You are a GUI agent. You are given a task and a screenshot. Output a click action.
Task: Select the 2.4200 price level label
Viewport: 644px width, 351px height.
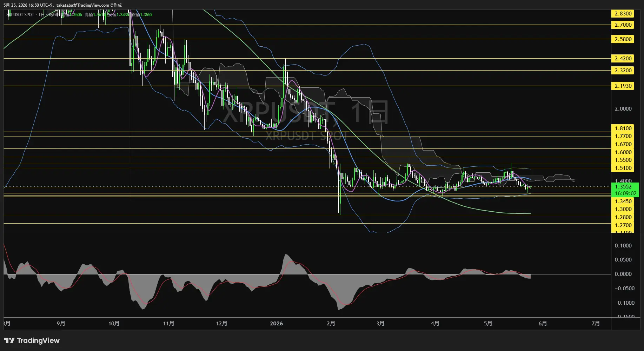coord(623,59)
